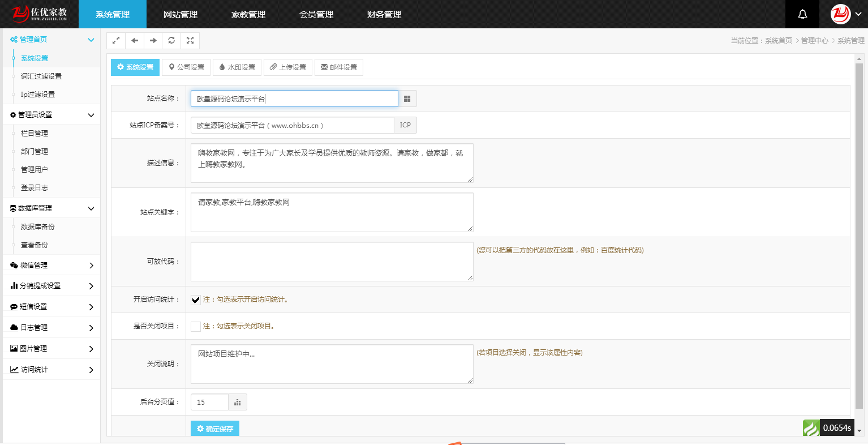This screenshot has width=868, height=445.
Task: Enter fullscreen via the expand icon
Action: click(190, 40)
